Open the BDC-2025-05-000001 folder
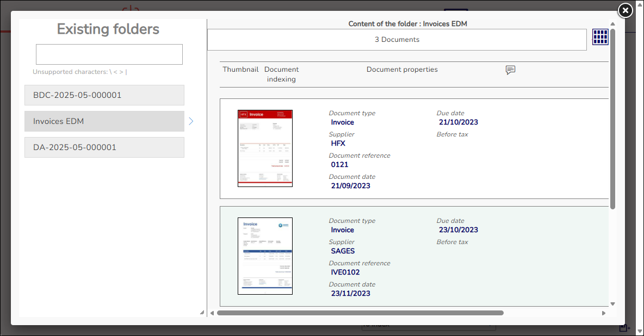This screenshot has height=336, width=644. [104, 95]
